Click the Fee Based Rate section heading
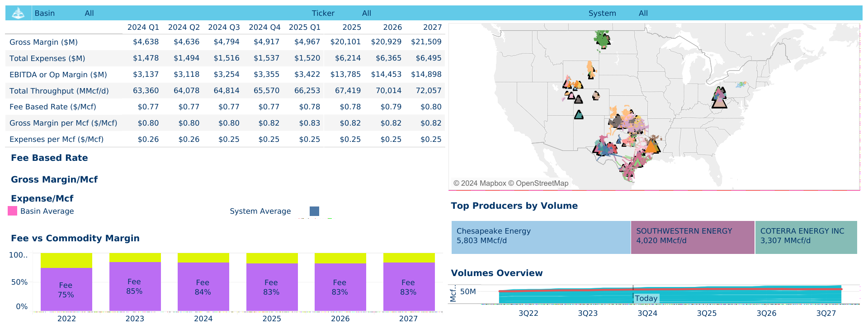868x333 pixels. coord(49,158)
